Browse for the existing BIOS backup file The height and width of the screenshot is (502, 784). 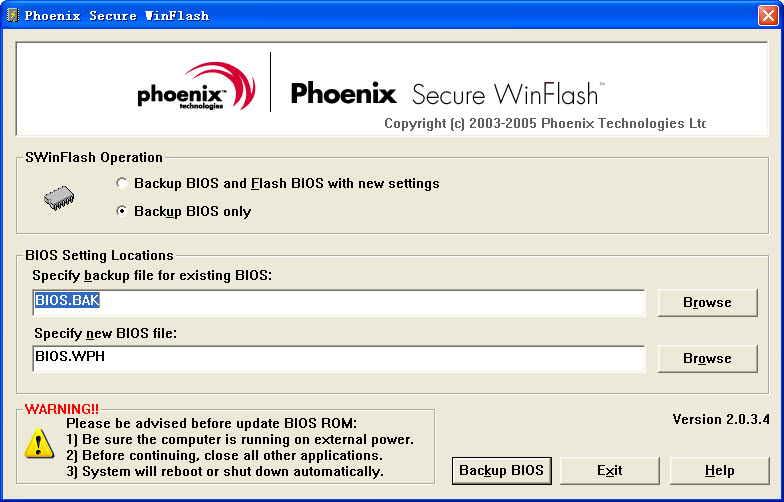click(707, 303)
